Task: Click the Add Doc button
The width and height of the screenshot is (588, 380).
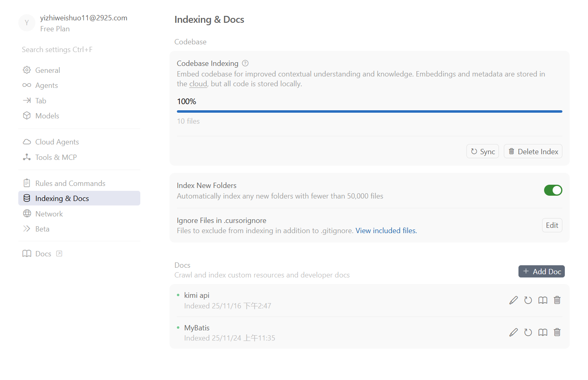Action: click(x=542, y=271)
